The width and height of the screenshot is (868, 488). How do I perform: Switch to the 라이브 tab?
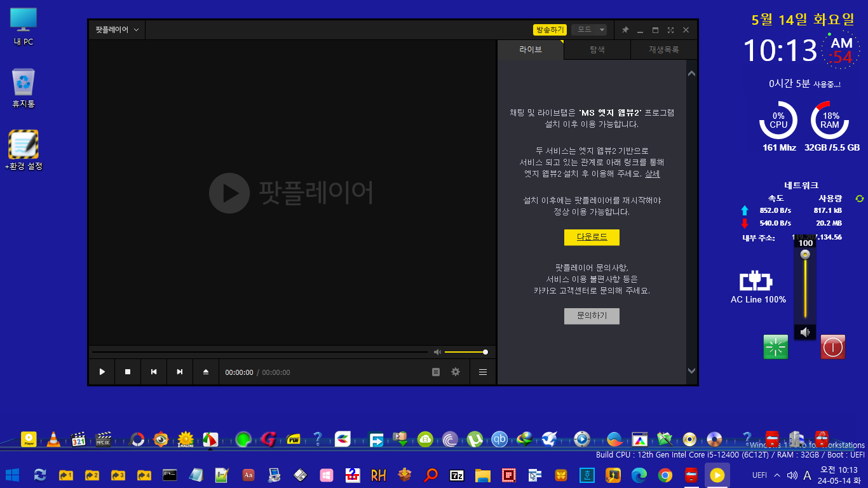(531, 50)
